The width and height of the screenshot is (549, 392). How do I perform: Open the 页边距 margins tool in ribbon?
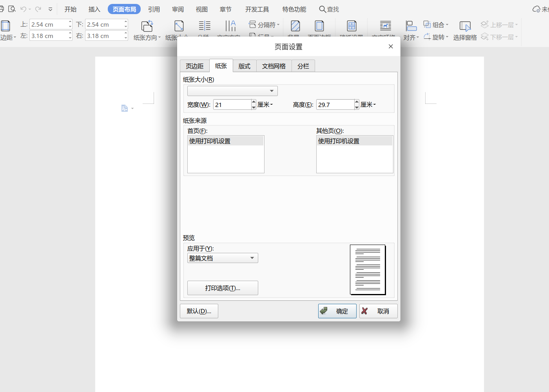tap(7, 30)
